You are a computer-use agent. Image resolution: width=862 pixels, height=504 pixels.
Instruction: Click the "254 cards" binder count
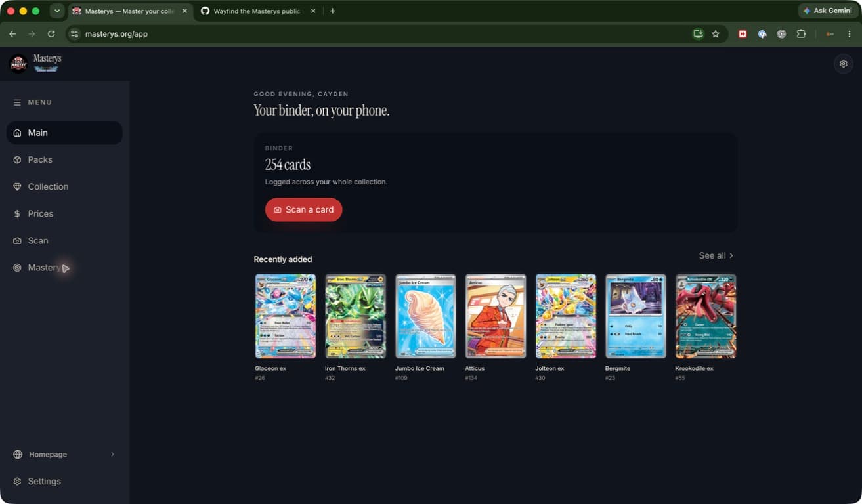click(288, 165)
